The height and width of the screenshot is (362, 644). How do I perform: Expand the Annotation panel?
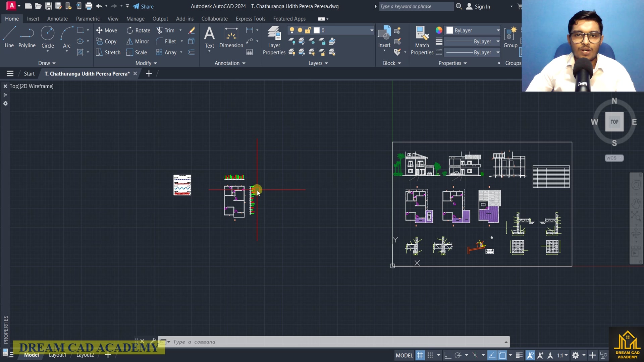230,63
